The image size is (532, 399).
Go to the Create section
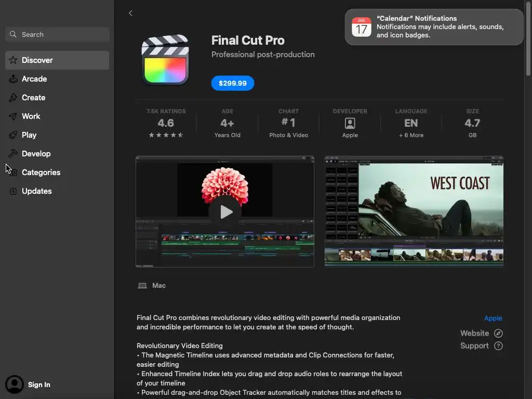pos(57,97)
